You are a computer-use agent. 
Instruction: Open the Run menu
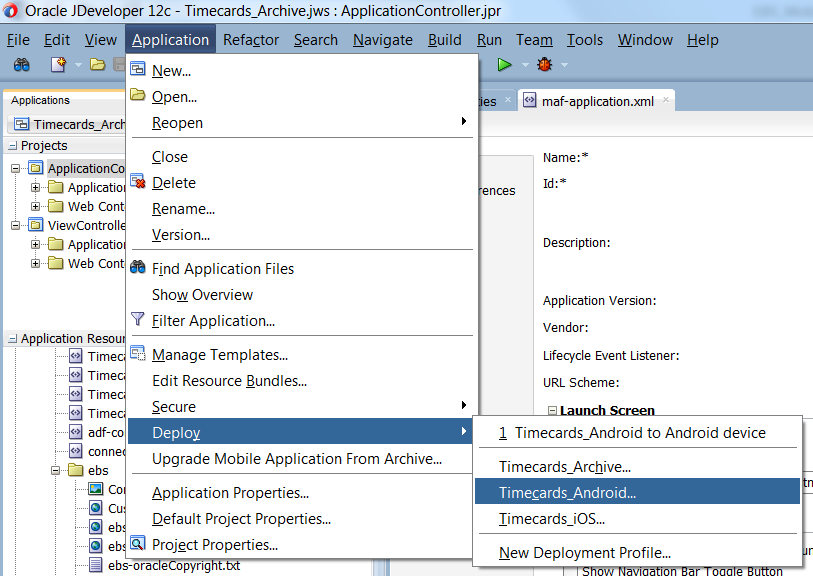[x=489, y=40]
